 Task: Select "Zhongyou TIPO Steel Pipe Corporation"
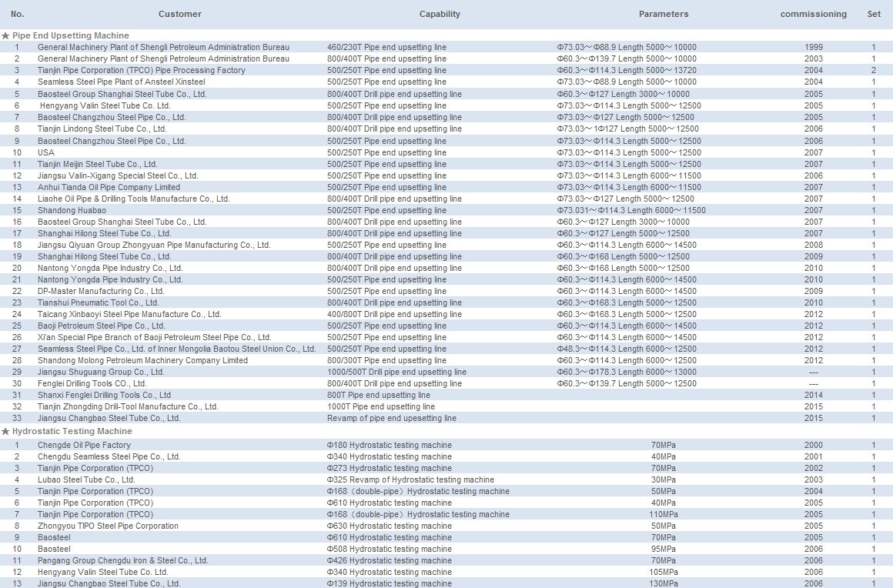pyautogui.click(x=109, y=526)
